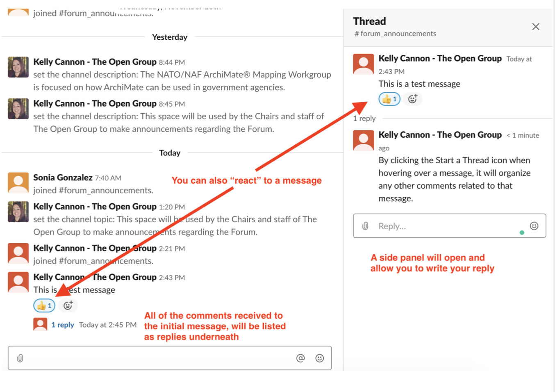Screen dimensions: 555x392
Task: Click Kelly Cannon's avatar in the Thread panel
Action: point(363,64)
